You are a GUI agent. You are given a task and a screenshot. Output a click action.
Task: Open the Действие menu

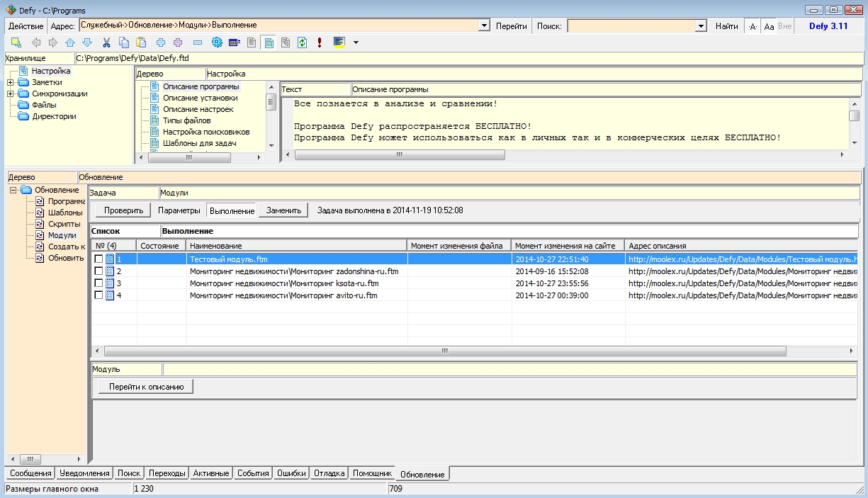coord(26,26)
